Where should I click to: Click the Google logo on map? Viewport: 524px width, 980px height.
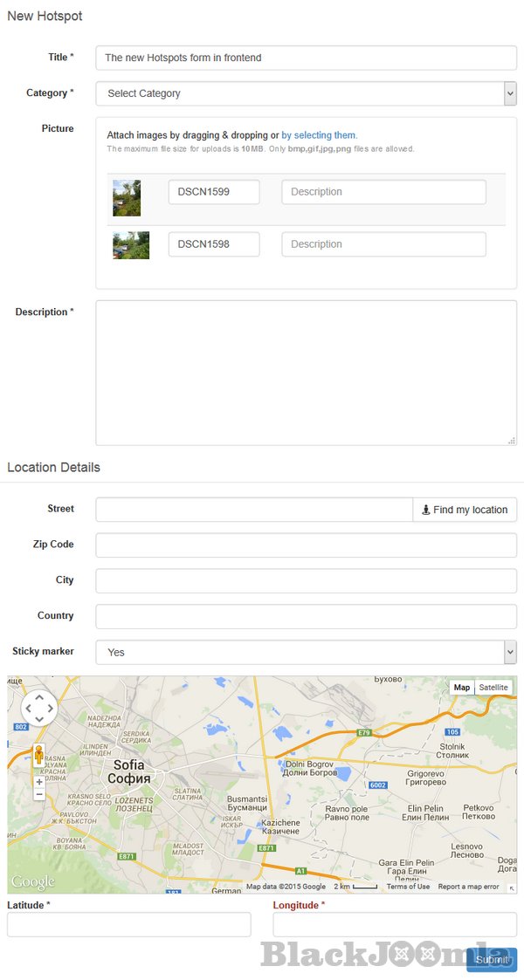click(33, 881)
